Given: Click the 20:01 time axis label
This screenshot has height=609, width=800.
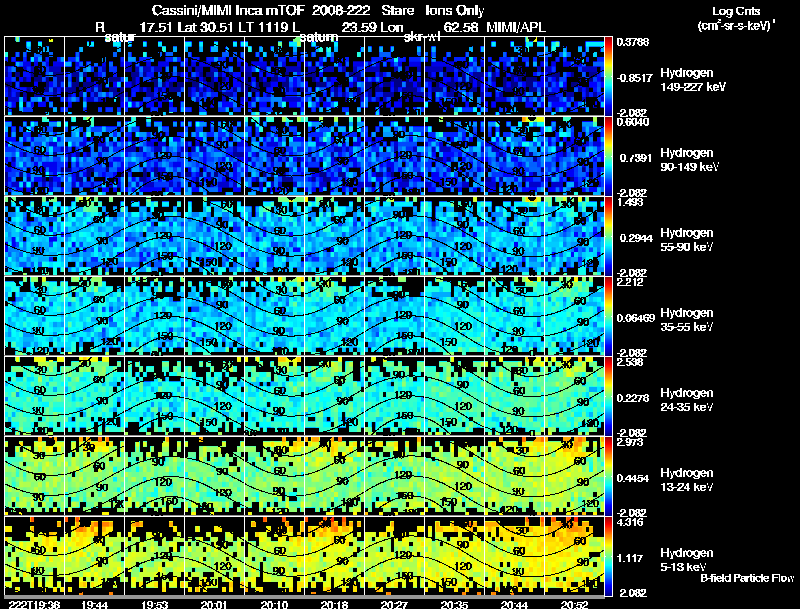Looking at the screenshot, I should pos(214,604).
